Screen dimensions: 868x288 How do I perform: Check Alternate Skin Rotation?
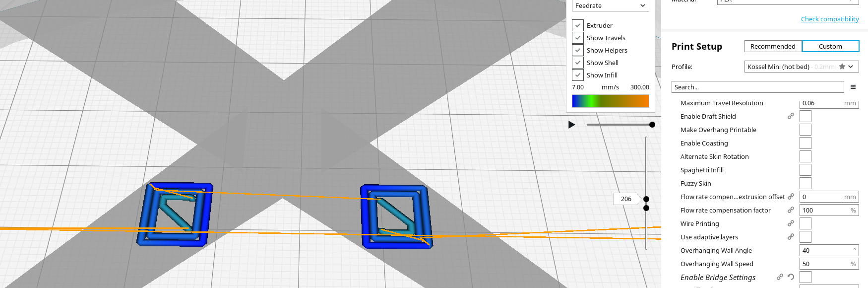(x=806, y=156)
